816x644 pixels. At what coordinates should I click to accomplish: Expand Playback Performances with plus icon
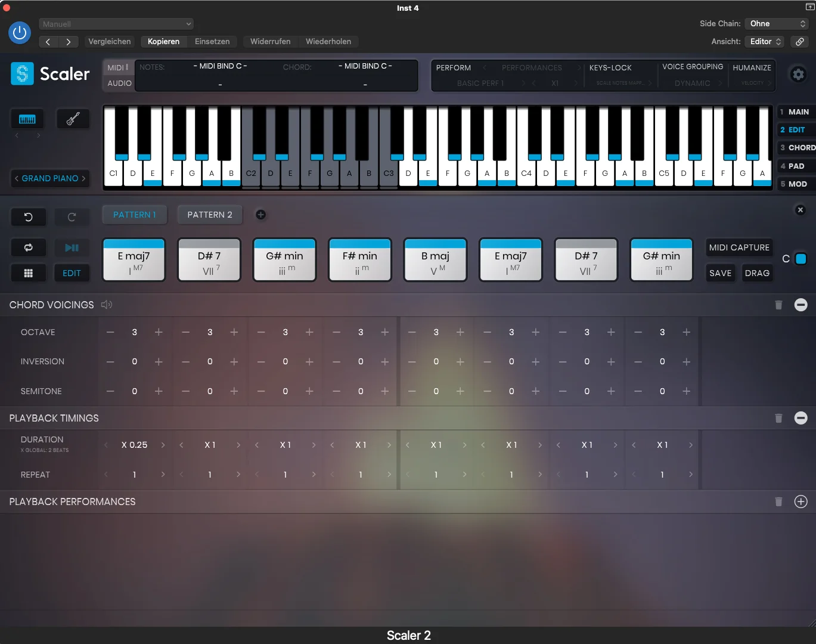(x=801, y=501)
